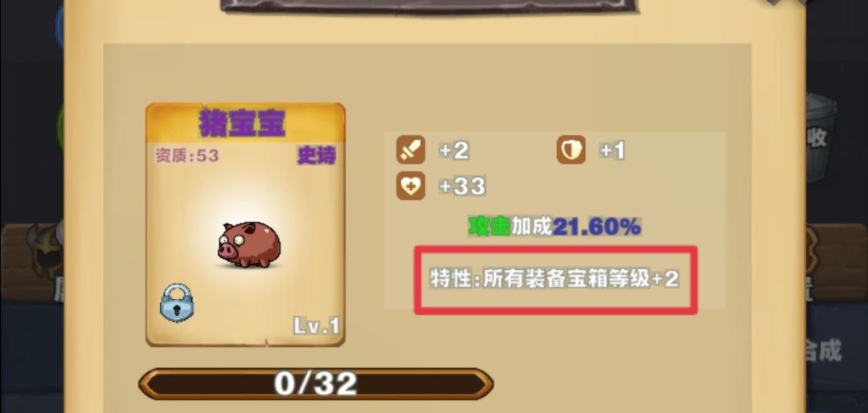This screenshot has width=868, height=413.
Task: Toggle the blue padlock on pet card
Action: point(177,303)
